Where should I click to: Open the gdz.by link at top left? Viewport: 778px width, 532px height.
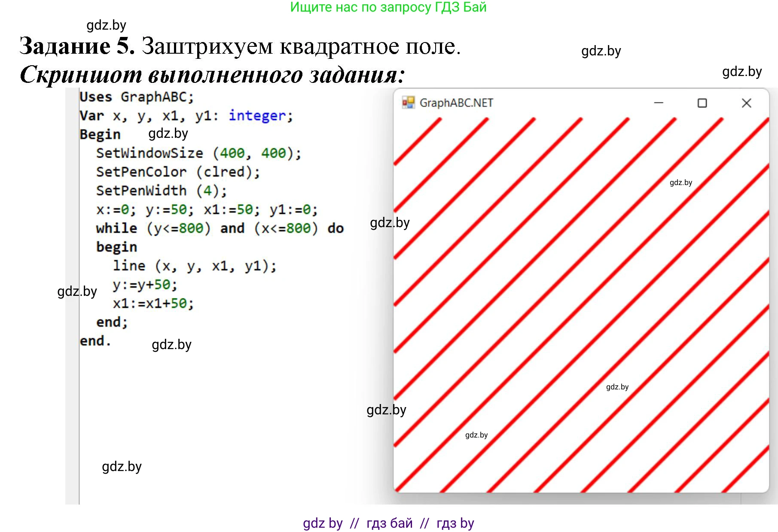click(106, 26)
